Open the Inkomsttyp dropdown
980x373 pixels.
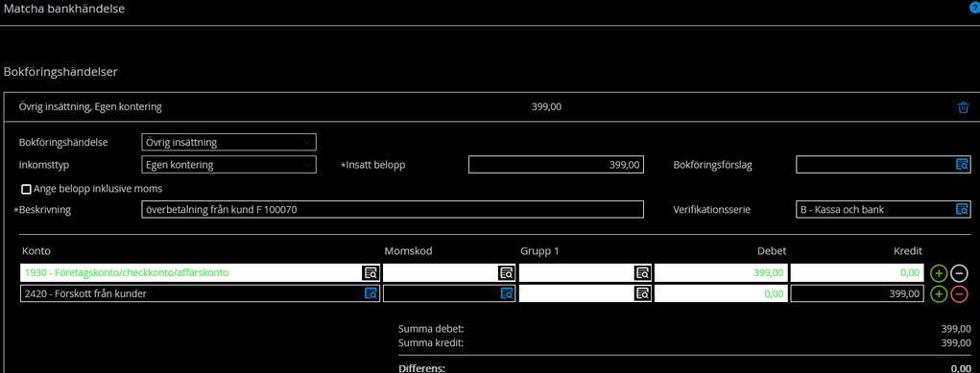[x=229, y=165]
